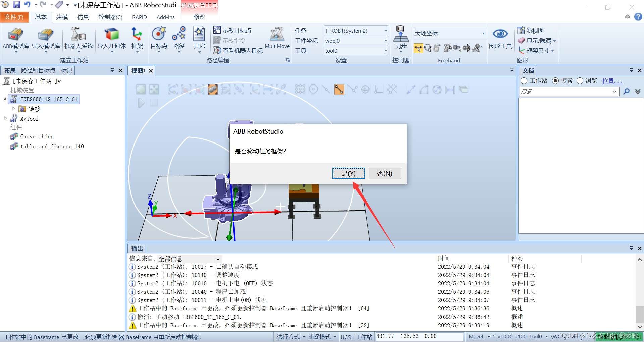Switch to the 仿真 ribbon tab
This screenshot has width=644, height=342.
pyautogui.click(x=83, y=17)
